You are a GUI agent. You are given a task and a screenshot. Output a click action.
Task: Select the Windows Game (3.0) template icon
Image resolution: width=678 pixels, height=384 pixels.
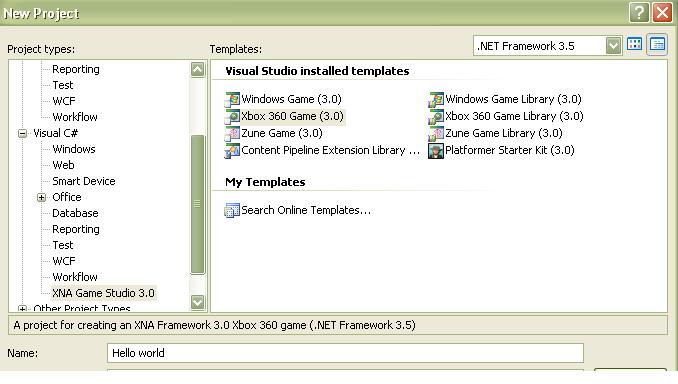tap(232, 99)
